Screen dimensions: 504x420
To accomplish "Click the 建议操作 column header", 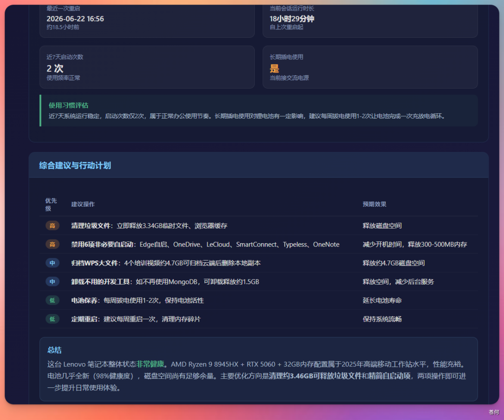I will click(83, 204).
